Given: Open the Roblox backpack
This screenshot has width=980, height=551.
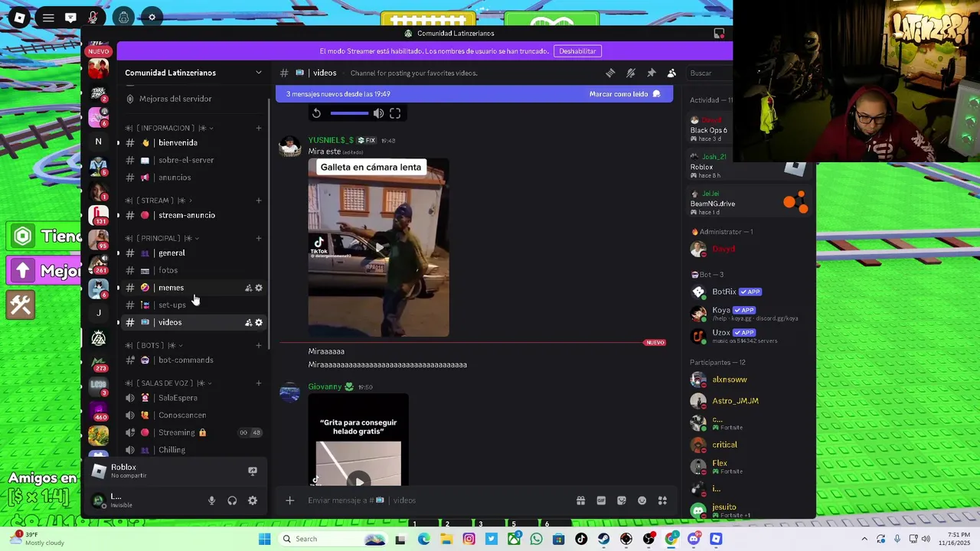Looking at the screenshot, I should (x=123, y=18).
